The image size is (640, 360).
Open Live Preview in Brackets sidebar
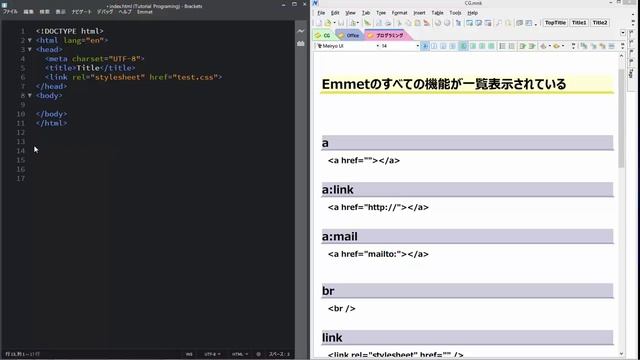(301, 31)
